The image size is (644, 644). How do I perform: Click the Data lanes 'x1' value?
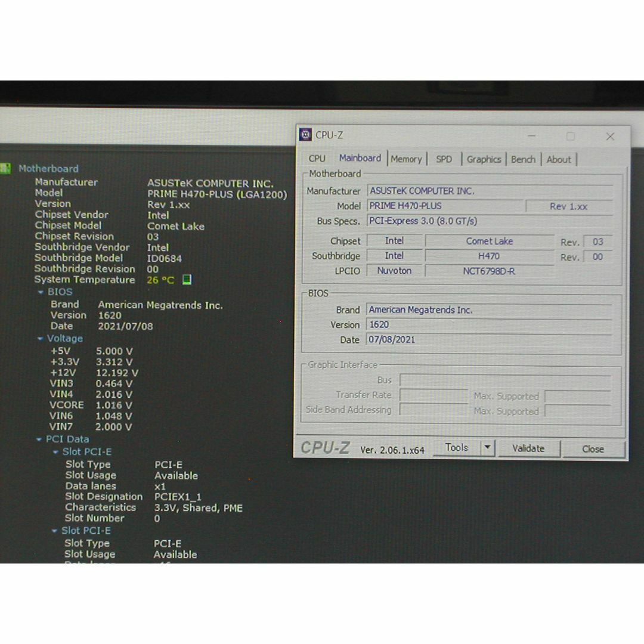coord(160,487)
